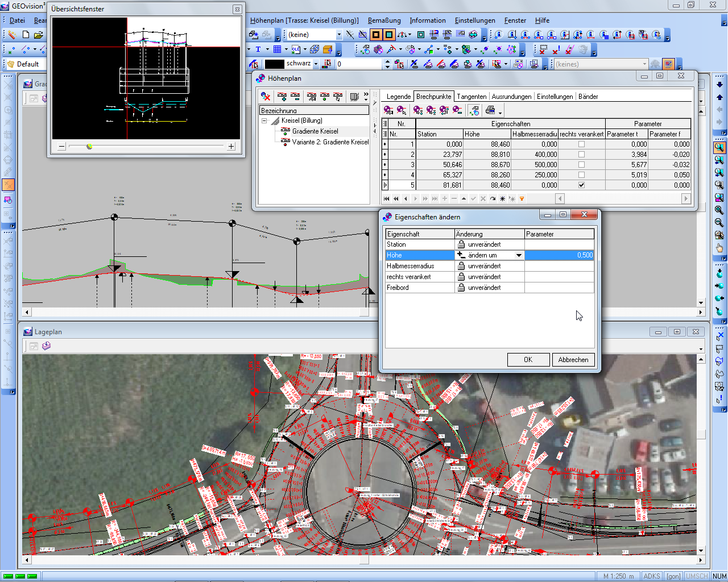Click the text tool T icon

258,49
